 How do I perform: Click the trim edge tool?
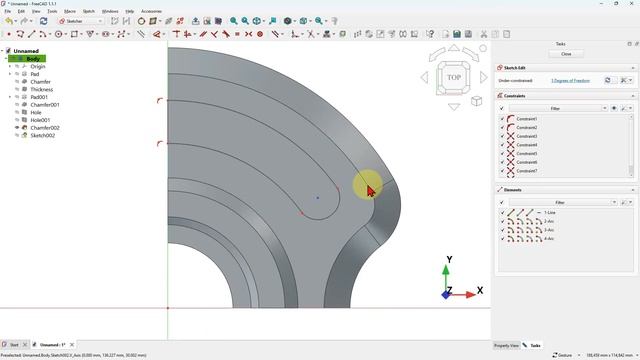coord(311,34)
